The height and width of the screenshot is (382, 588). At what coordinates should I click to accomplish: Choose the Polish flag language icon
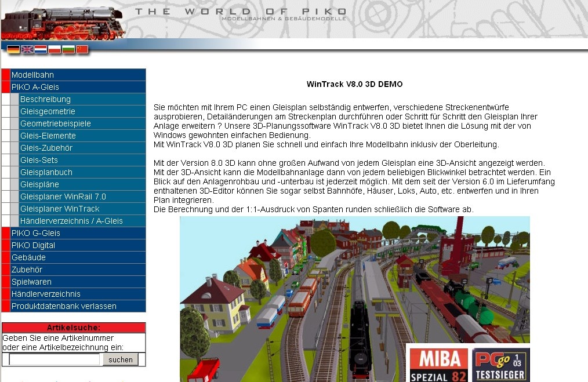(x=55, y=50)
